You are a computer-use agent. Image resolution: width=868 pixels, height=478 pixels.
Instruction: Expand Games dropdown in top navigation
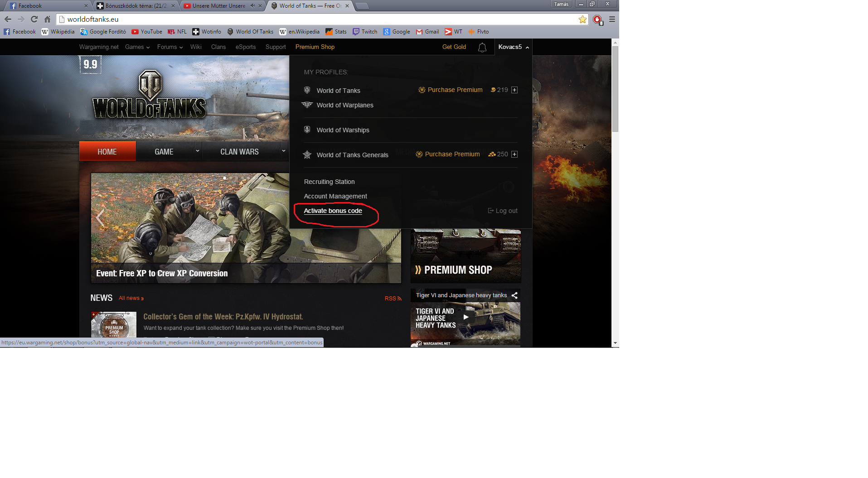click(137, 47)
